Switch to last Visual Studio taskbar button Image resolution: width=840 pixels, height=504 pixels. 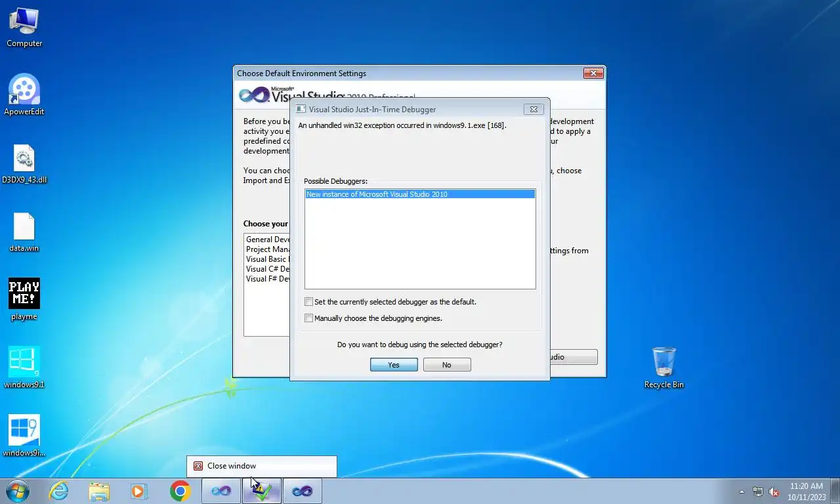302,491
